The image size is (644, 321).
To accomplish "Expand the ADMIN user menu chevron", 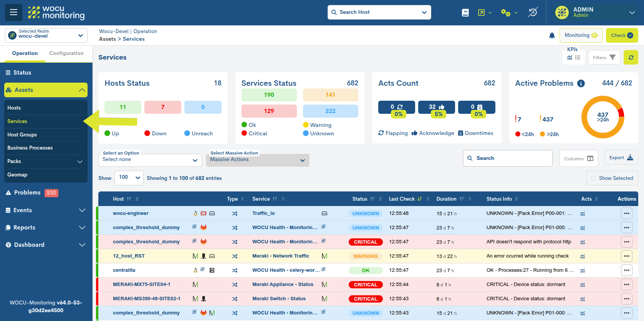I will (632, 13).
